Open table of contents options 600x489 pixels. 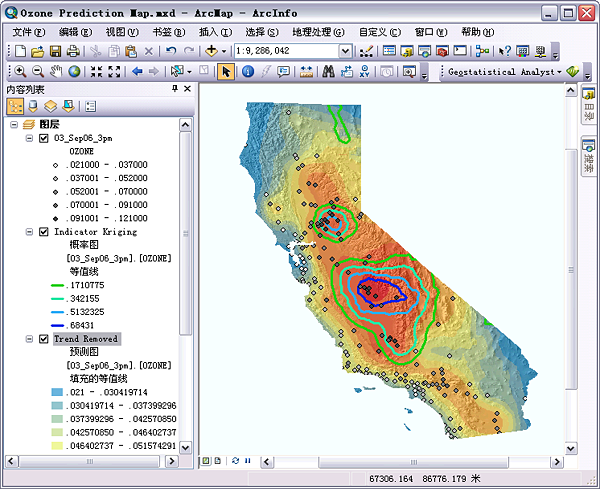tap(91, 106)
